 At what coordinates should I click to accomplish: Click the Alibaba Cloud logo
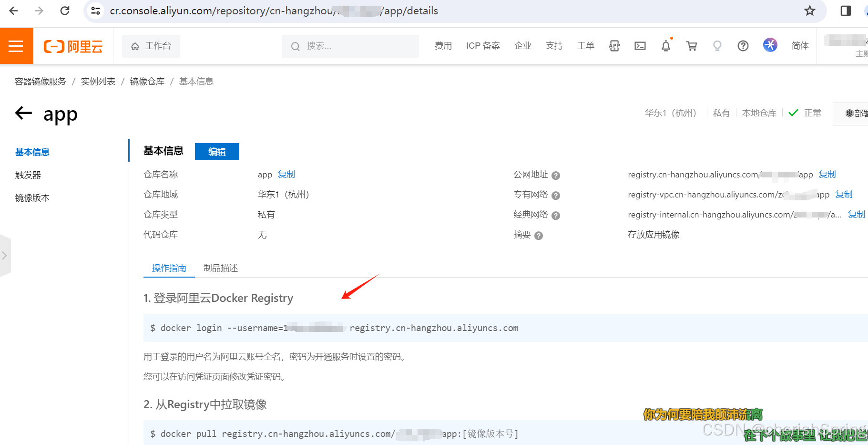(x=73, y=46)
